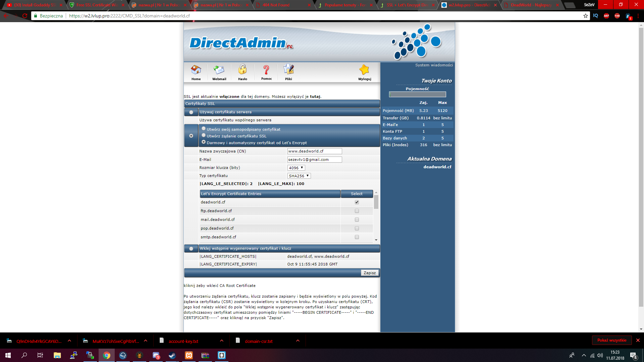644x362 pixels.
Task: Uncheck the deadworld.cf certificate entry
Action: 357,202
